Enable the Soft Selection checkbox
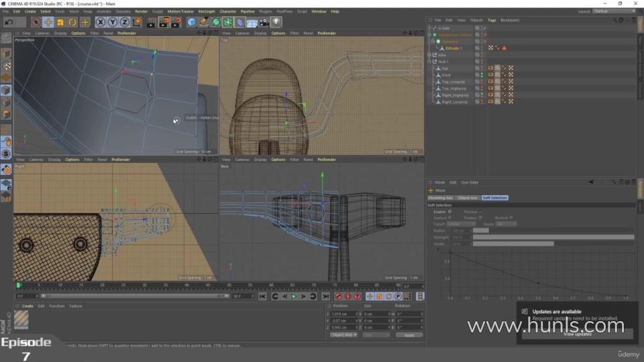The image size is (644, 362). coord(449,212)
